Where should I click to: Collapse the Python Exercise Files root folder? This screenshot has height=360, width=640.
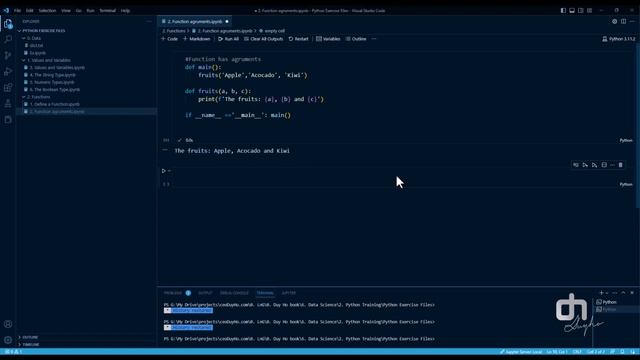(x=44, y=31)
